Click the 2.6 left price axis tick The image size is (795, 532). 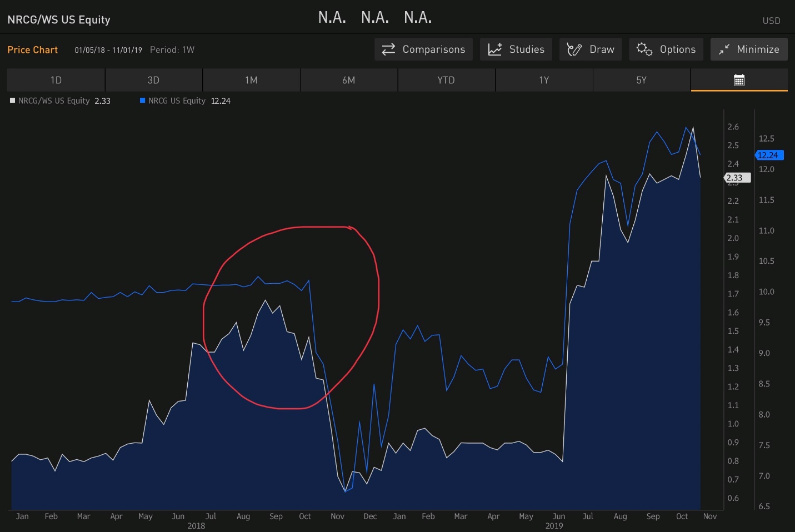tap(733, 127)
